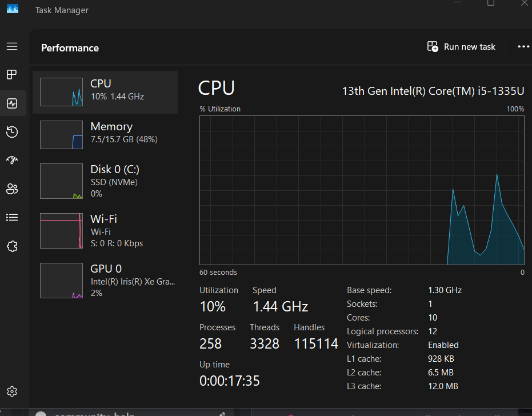The width and height of the screenshot is (532, 416).
Task: Click the CPU mini graph thumbnail
Action: (x=61, y=92)
